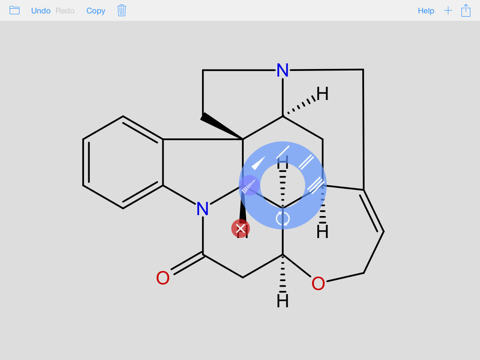Open the folder file browser icon

[x=14, y=10]
